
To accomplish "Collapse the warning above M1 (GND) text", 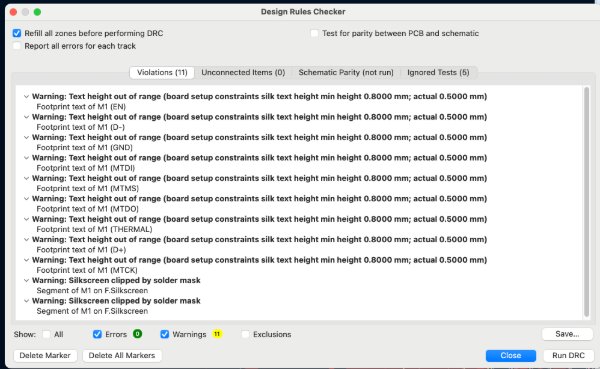I will click(x=26, y=137).
